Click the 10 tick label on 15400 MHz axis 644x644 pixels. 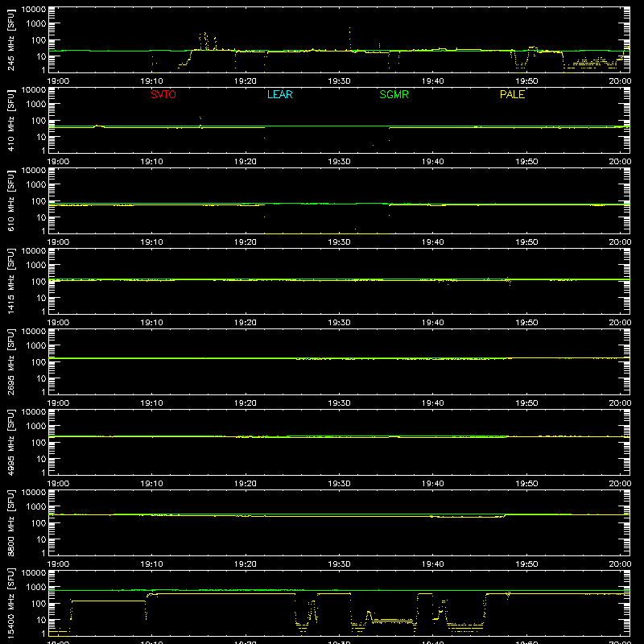(x=41, y=620)
